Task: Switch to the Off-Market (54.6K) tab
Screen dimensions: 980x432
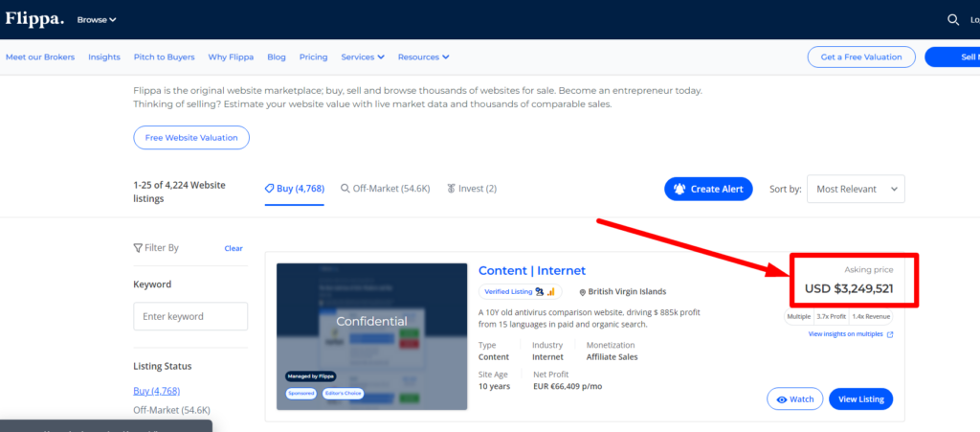Action: pyautogui.click(x=385, y=188)
